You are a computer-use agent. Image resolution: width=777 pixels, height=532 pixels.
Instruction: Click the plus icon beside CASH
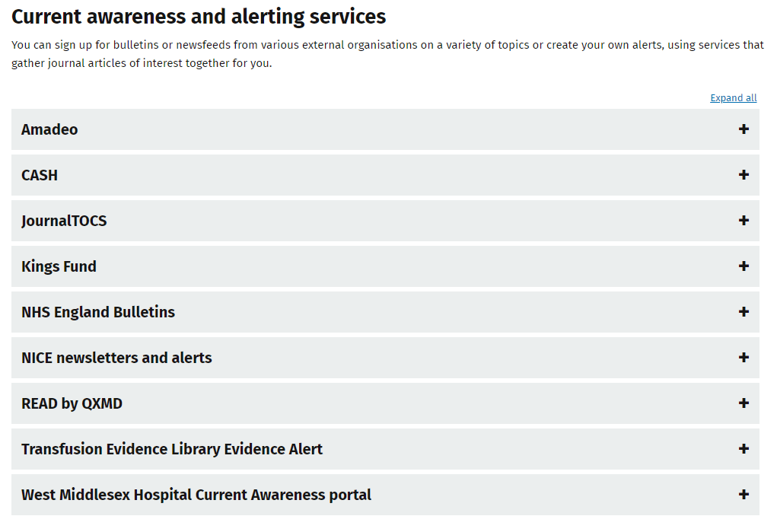[x=744, y=175]
